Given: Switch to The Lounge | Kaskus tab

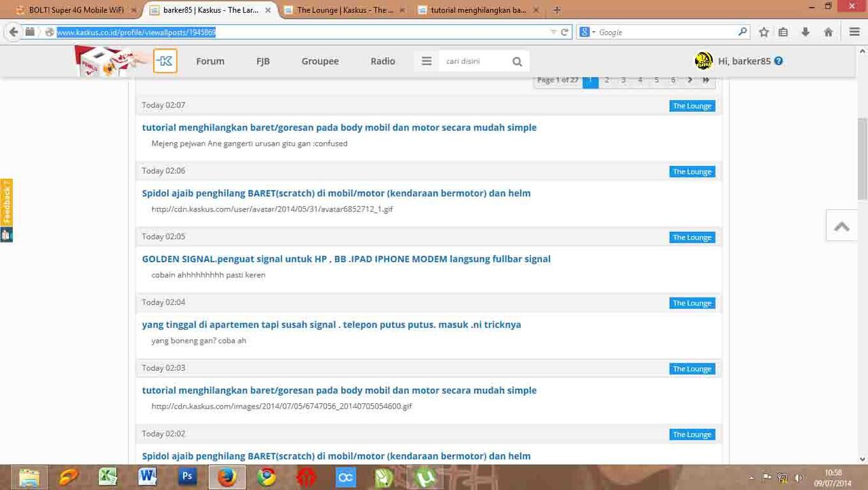Looking at the screenshot, I should 346,10.
